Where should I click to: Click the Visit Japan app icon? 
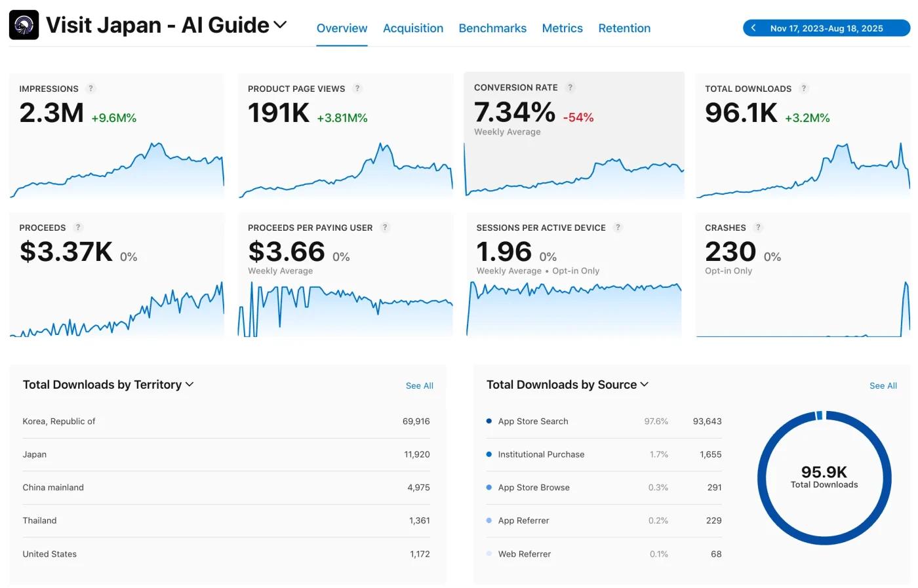(x=24, y=26)
